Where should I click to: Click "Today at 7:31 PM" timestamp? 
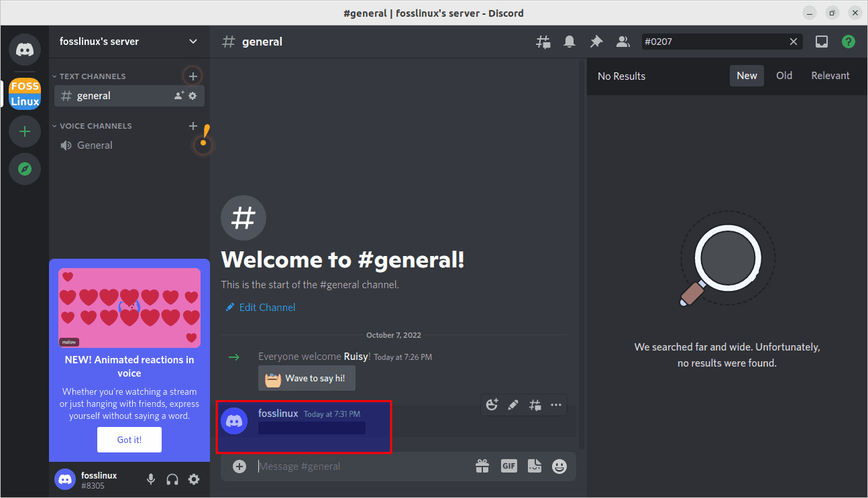pyautogui.click(x=332, y=414)
